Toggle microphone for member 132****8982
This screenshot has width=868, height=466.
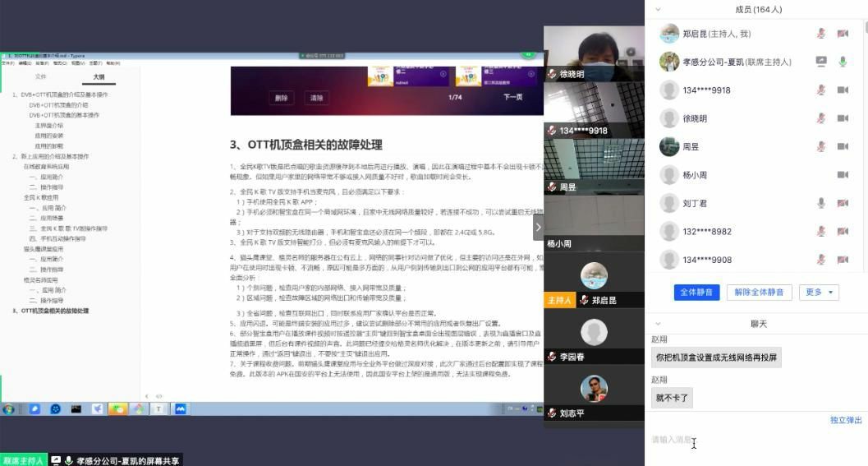point(820,232)
